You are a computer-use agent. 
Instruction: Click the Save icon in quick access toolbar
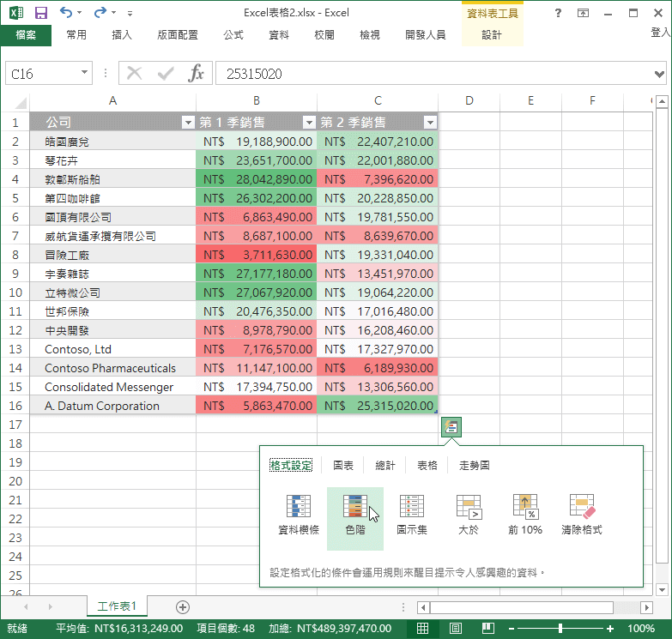[40, 13]
